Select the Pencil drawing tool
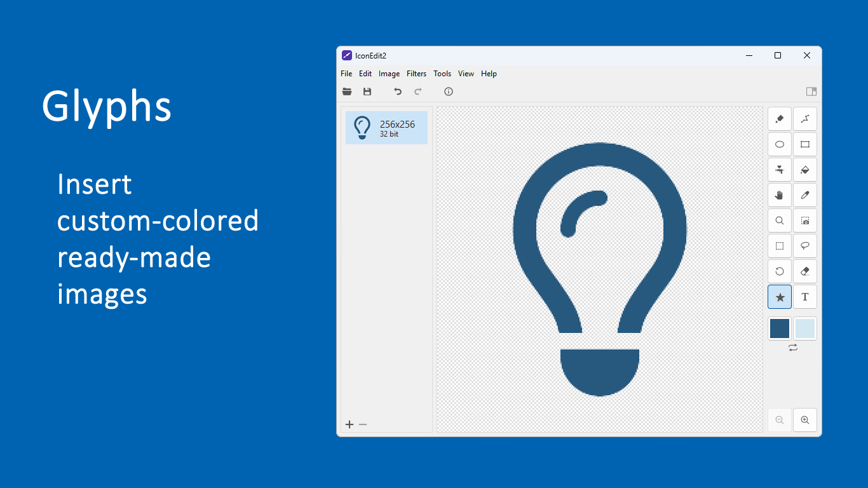The height and width of the screenshot is (488, 868). [780, 119]
